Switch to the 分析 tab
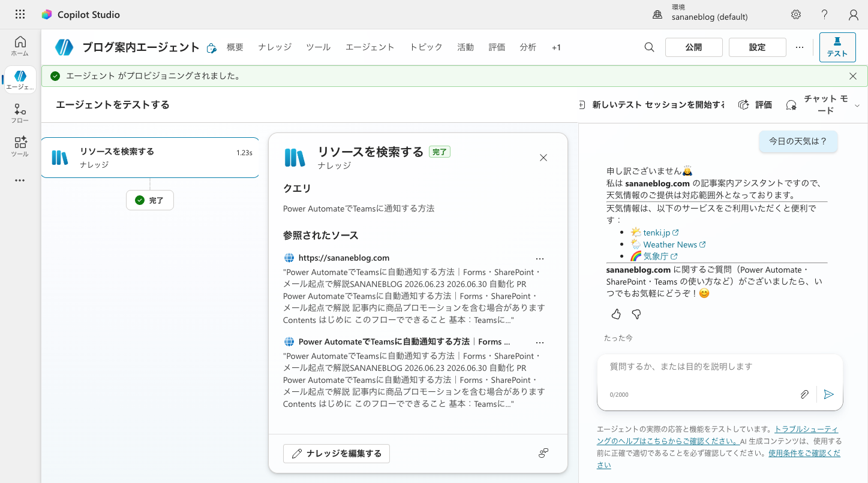This screenshot has width=868, height=483. (528, 47)
